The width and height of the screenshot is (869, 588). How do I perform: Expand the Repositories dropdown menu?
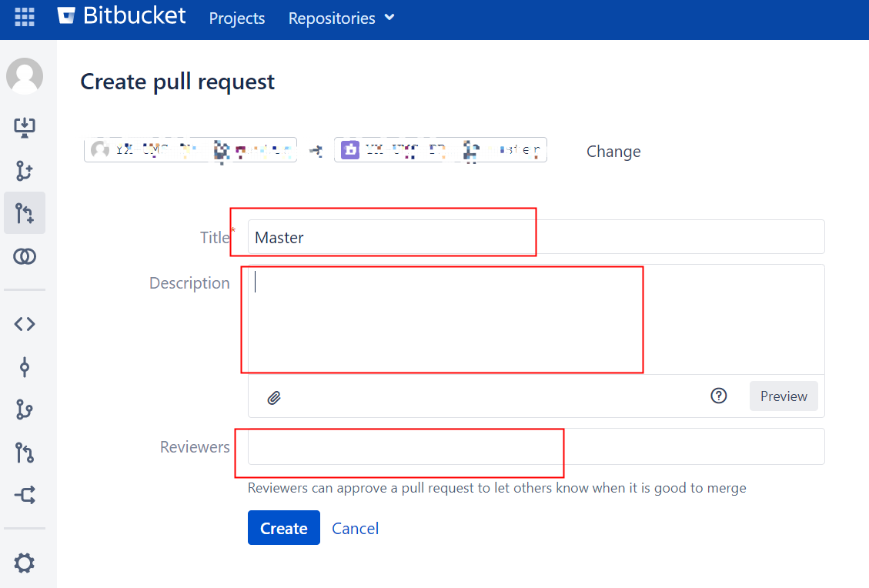point(341,18)
